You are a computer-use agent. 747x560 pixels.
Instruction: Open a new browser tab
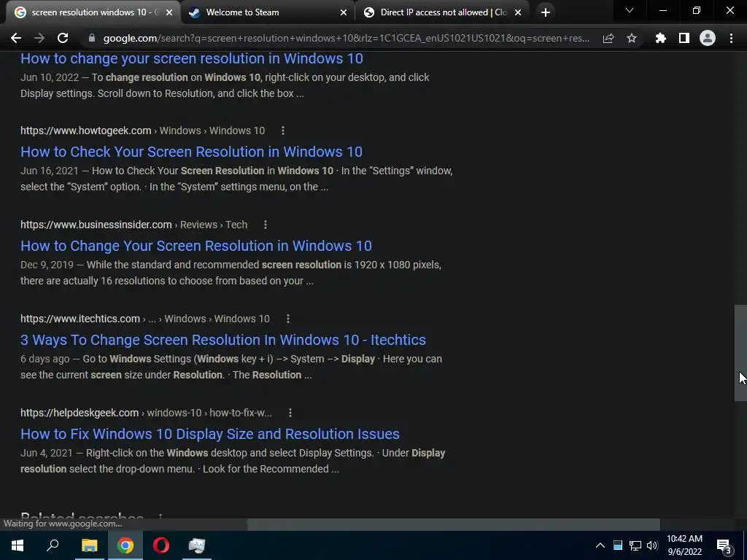tap(546, 12)
